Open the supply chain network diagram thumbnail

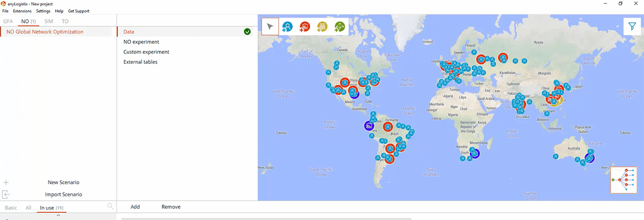pyautogui.click(x=623, y=179)
